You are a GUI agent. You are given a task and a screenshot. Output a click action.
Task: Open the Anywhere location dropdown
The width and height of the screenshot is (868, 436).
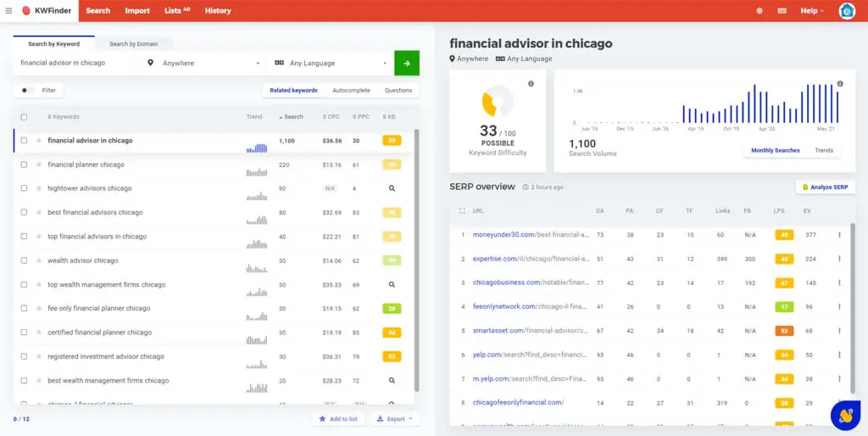pyautogui.click(x=203, y=63)
